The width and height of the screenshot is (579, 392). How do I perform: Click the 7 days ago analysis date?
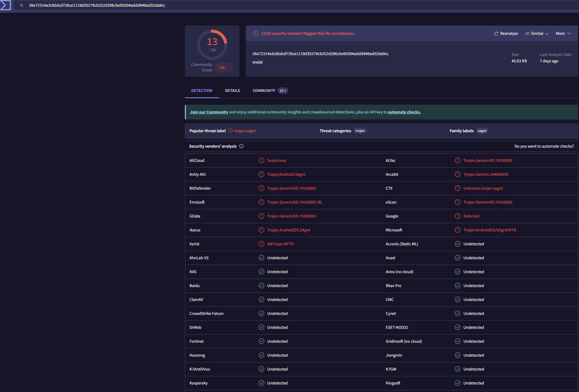549,61
